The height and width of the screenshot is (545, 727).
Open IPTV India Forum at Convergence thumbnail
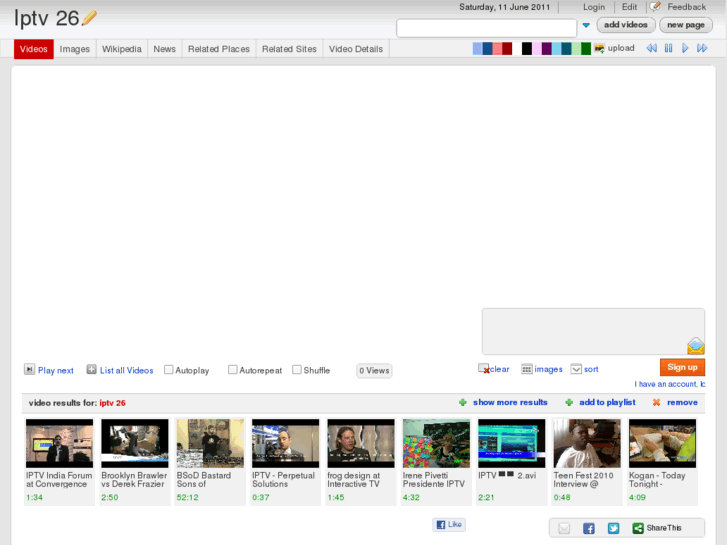point(59,443)
